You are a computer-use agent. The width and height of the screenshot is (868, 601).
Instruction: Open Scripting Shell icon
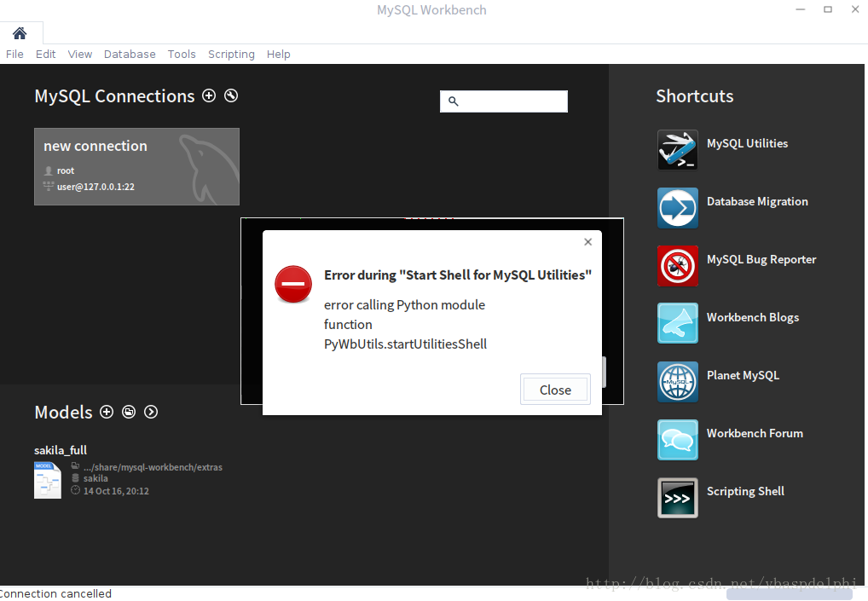click(x=678, y=498)
